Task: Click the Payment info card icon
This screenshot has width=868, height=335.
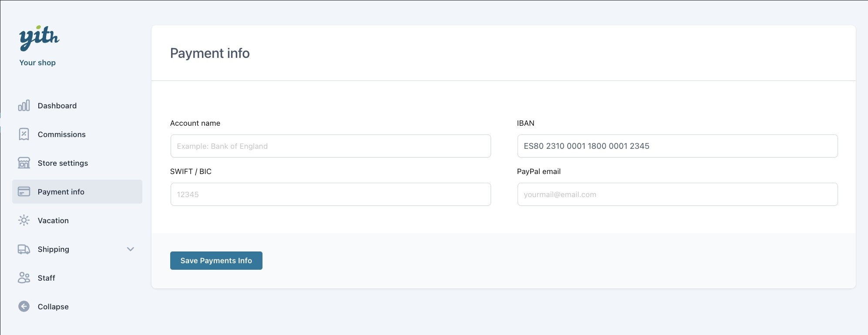Action: coord(24,192)
